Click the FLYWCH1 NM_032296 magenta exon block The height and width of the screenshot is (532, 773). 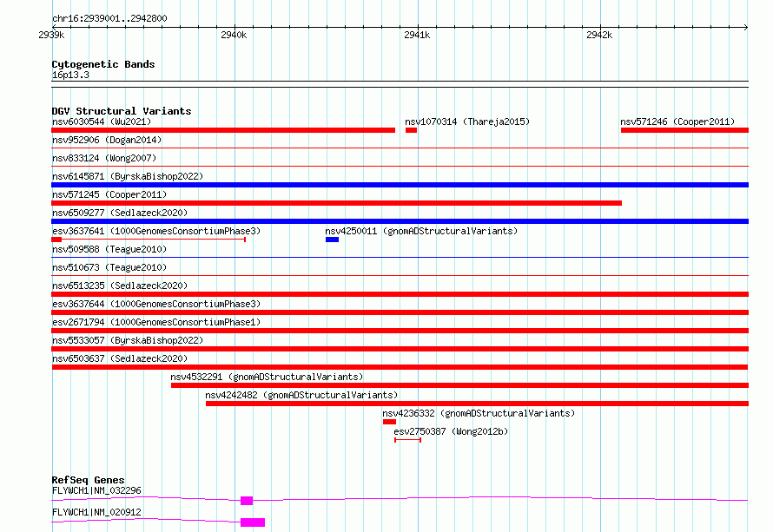247,501
